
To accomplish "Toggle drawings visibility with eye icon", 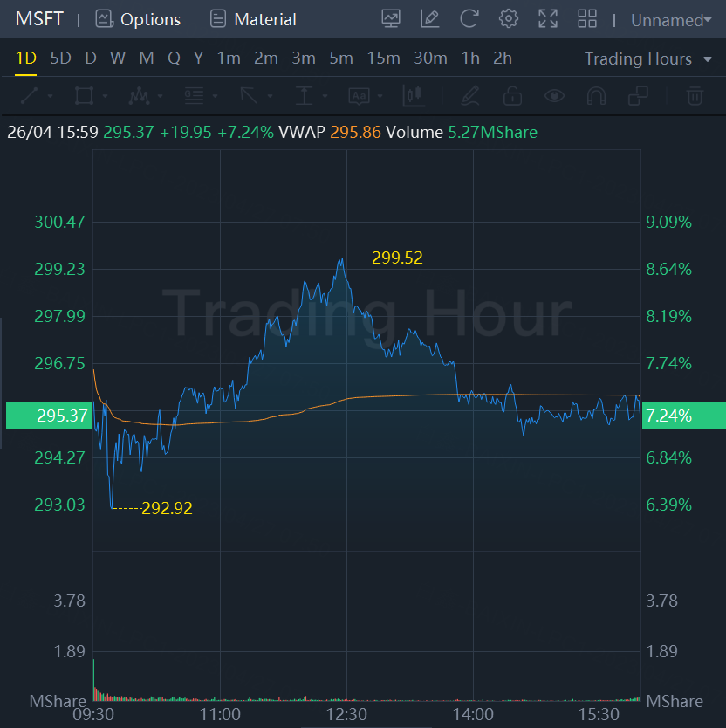I will [554, 96].
